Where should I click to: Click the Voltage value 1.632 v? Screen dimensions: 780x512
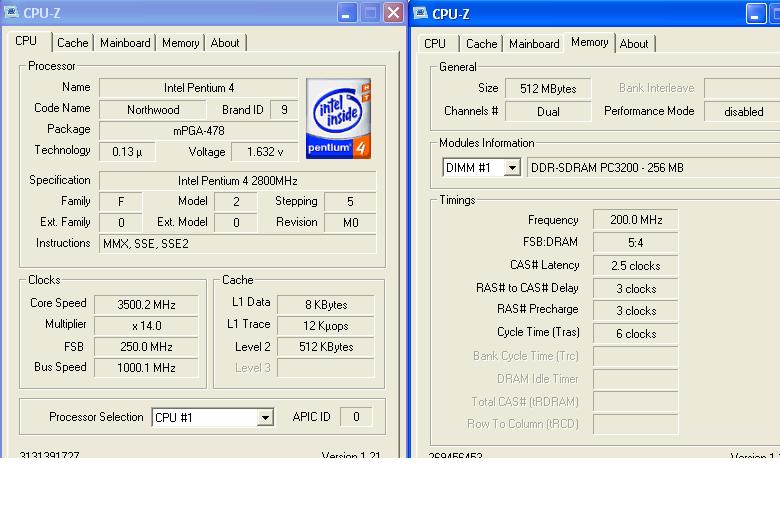click(x=265, y=152)
